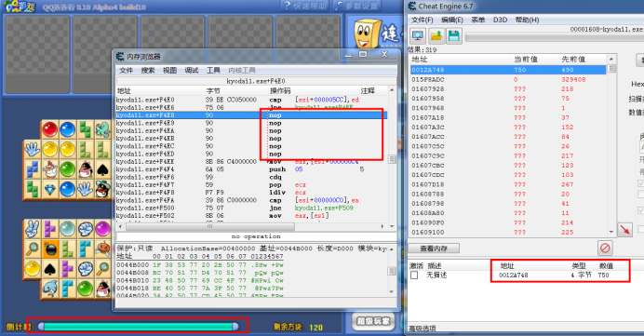Select the blue ball tile beside the red ball
The height and width of the screenshot is (336, 644).
pyautogui.click(x=68, y=129)
